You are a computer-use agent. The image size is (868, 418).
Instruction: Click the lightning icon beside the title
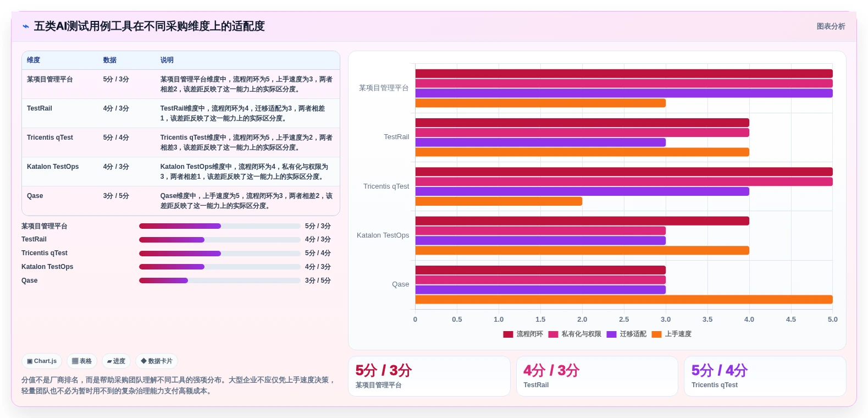25,26
